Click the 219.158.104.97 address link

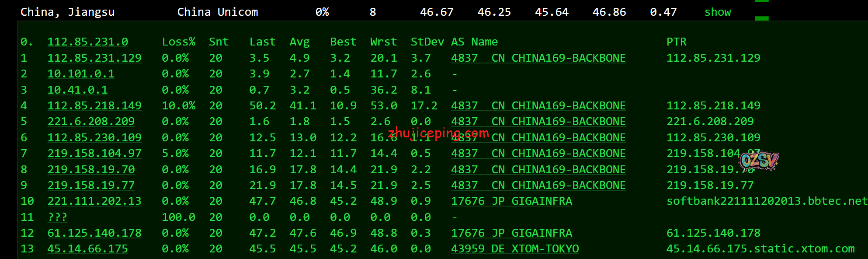(x=94, y=154)
